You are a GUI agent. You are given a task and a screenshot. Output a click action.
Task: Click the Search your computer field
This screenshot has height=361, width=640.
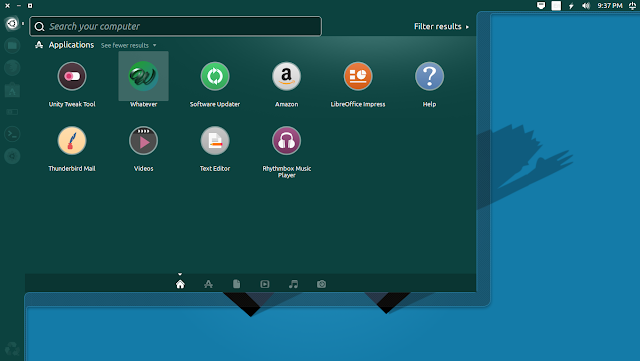pos(176,27)
